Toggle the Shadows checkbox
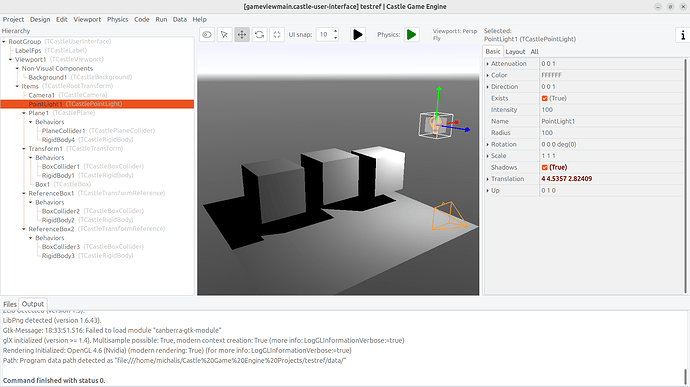Viewport: 690px width, 387px height. tap(544, 167)
